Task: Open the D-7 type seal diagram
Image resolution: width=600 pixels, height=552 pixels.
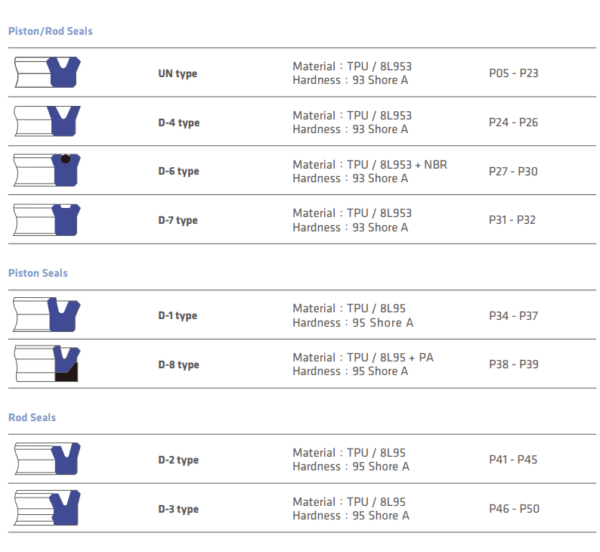Action: point(48,219)
